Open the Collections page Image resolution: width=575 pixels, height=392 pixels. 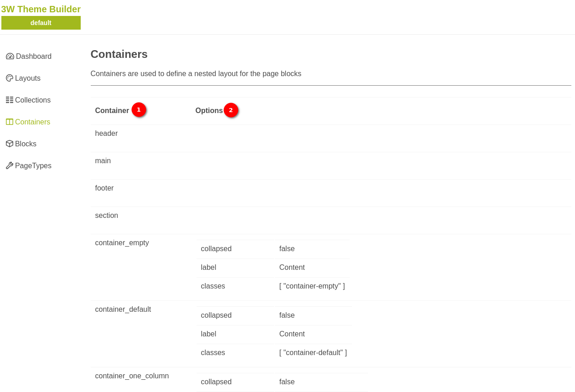(x=33, y=100)
